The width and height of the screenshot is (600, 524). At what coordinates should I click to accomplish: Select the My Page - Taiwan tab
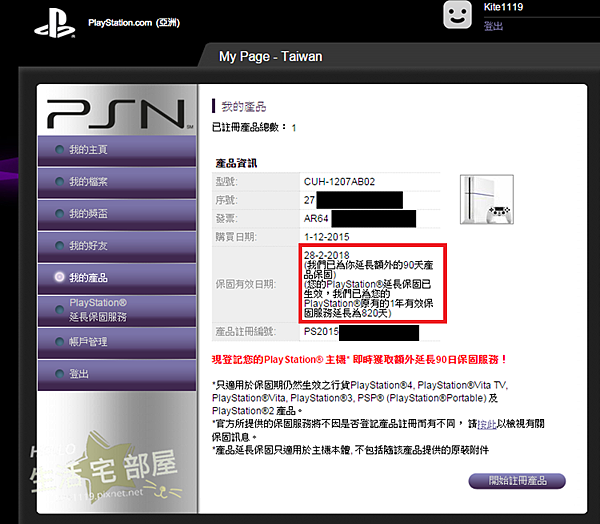point(271,57)
